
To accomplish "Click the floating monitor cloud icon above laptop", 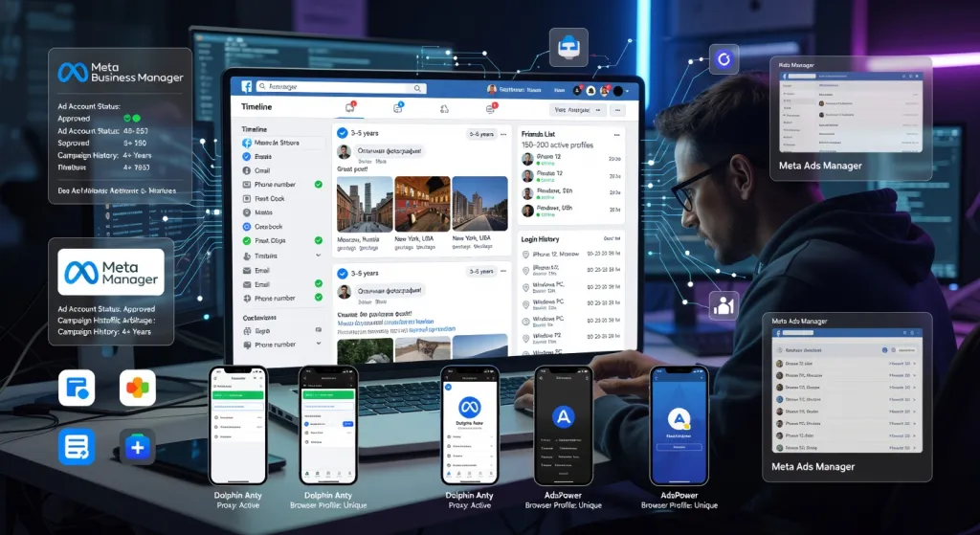I will 568,47.
